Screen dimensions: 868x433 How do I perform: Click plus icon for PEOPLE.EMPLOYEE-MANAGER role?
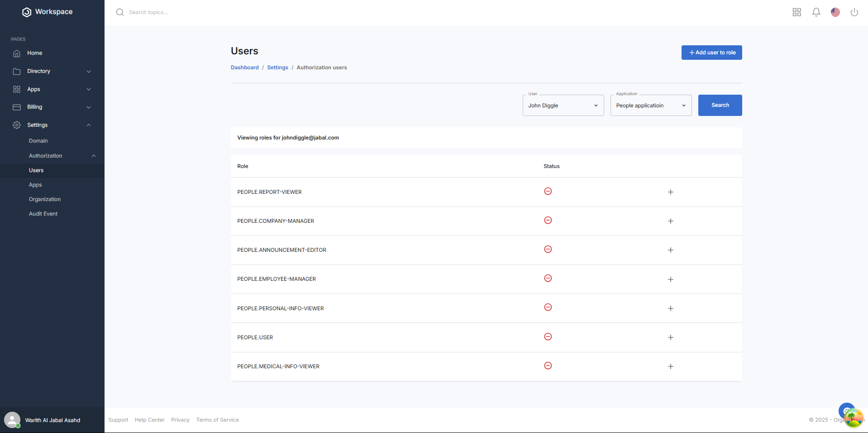tap(670, 279)
